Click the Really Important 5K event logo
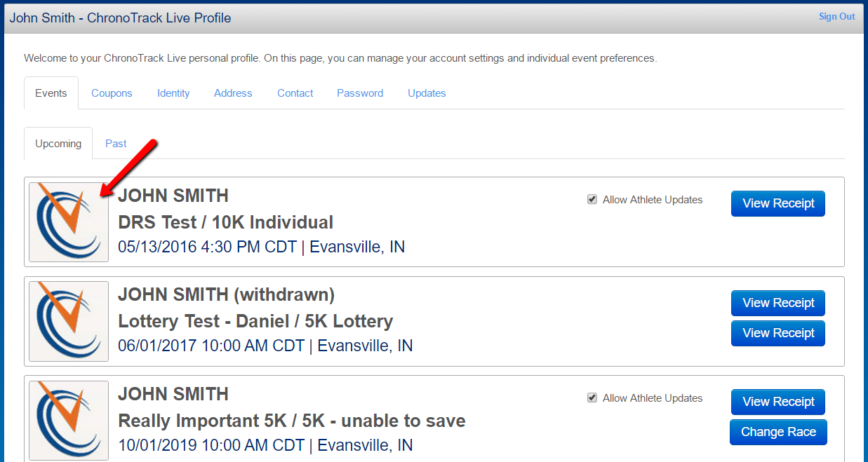Image resolution: width=868 pixels, height=462 pixels. (69, 421)
